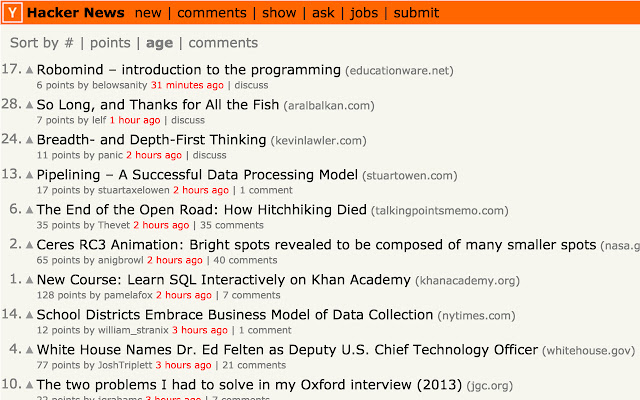Sort stories by points
Viewport: 640px width, 400px height.
110,43
